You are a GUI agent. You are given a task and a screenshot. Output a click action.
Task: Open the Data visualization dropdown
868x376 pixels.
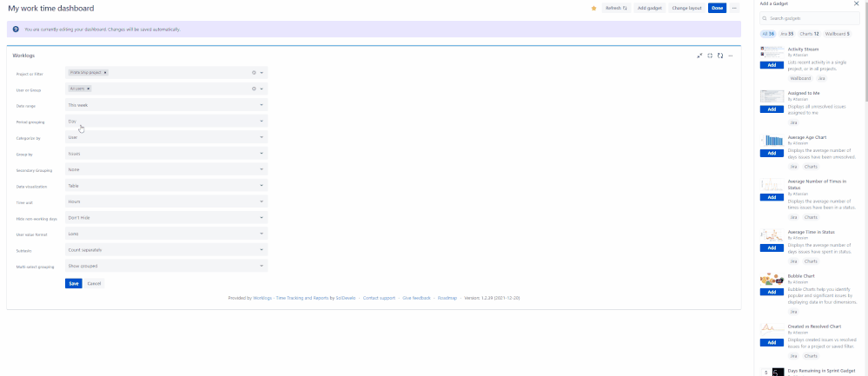[166, 186]
